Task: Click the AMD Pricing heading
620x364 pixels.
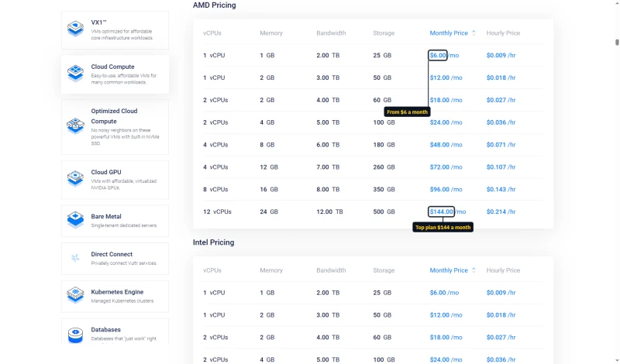Action: 215,5
